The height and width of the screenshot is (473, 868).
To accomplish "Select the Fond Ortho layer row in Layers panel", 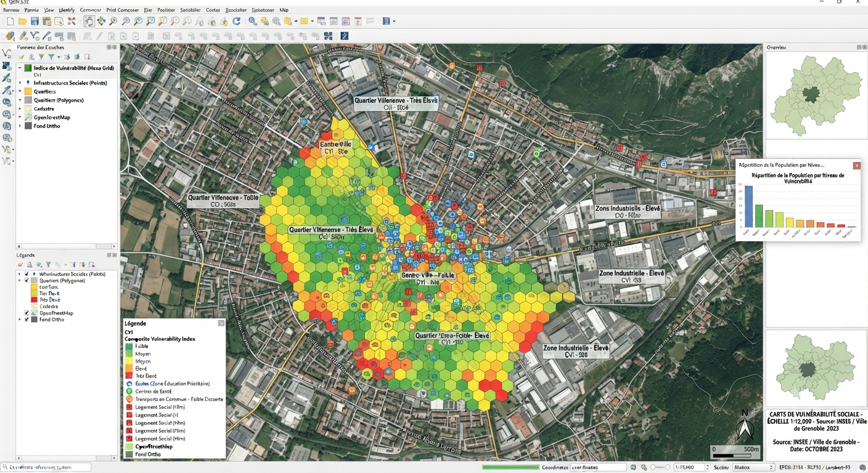I will 67,126.
